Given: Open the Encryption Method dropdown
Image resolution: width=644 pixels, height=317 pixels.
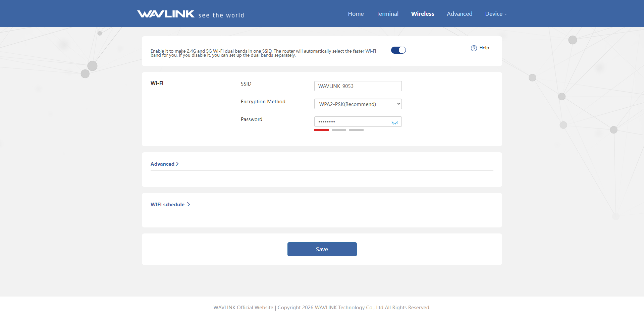Looking at the screenshot, I should pos(358,104).
